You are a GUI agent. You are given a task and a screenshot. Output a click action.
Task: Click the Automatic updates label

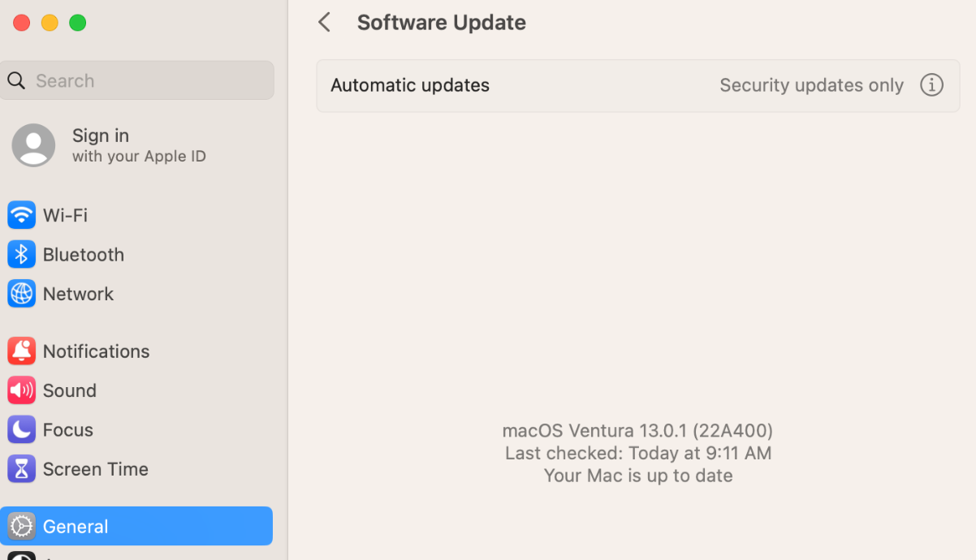point(410,85)
